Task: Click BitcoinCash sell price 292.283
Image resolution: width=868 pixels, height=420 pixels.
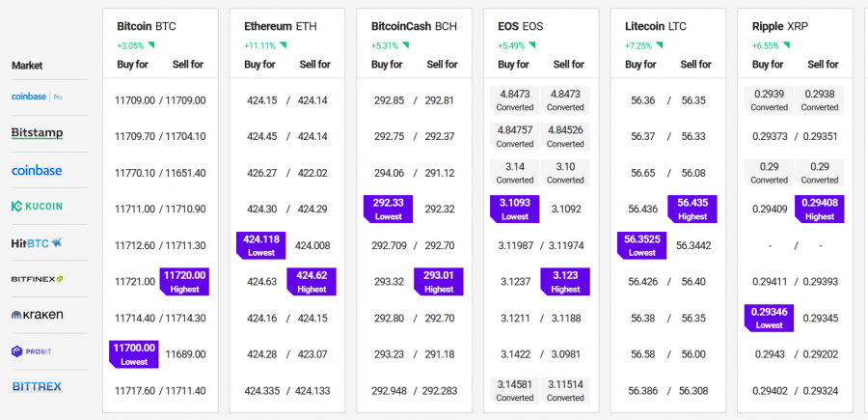Action: [x=440, y=391]
